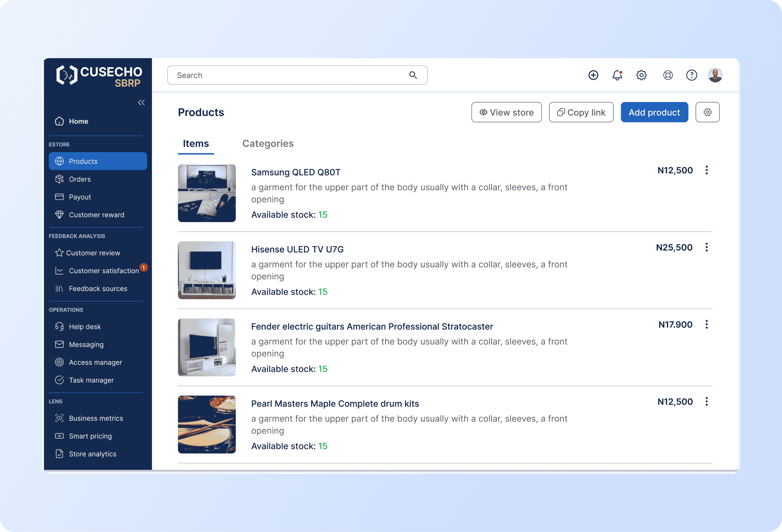Screen dimensions: 782x532
Task: Click the Products globe icon in sidebar
Action: [59, 161]
